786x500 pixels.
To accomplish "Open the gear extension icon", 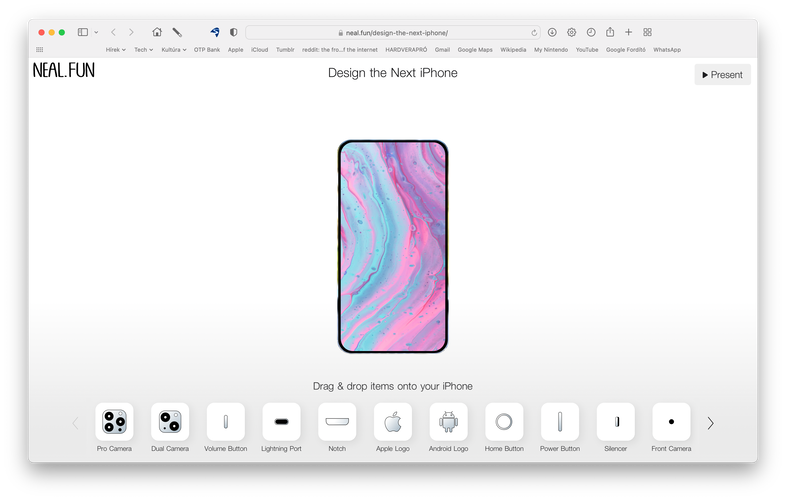I will (571, 32).
